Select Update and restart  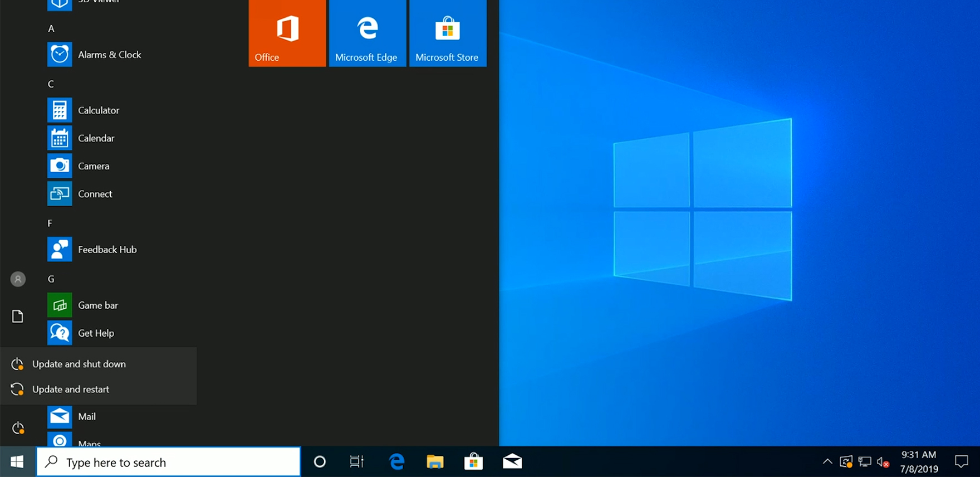(99, 390)
